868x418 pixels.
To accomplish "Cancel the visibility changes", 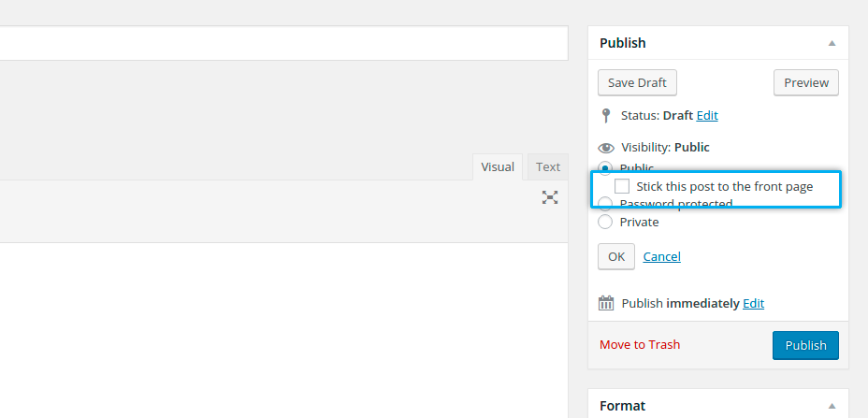I will click(662, 256).
